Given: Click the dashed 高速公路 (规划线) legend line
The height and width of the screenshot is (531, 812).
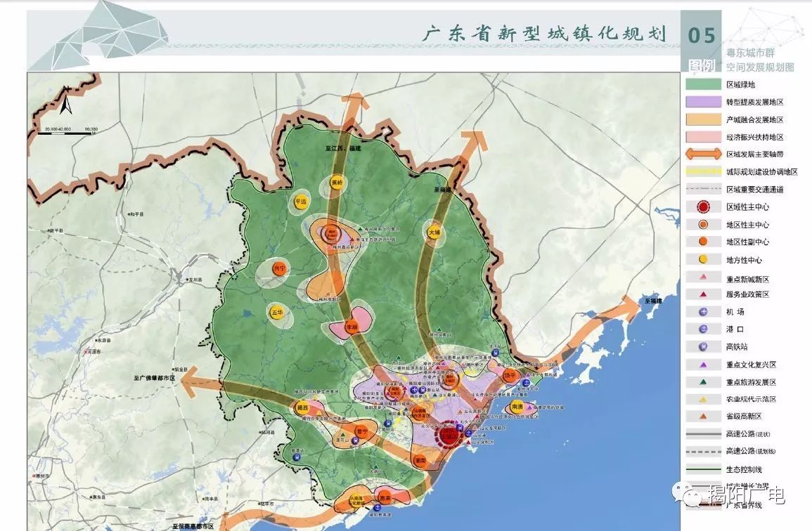Looking at the screenshot, I should (703, 452).
